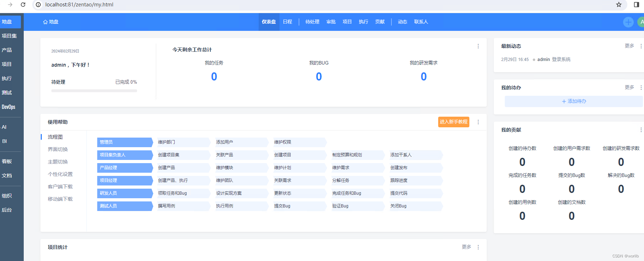View the site information icon in the address bar
This screenshot has height=261, width=644.
(x=38, y=5)
